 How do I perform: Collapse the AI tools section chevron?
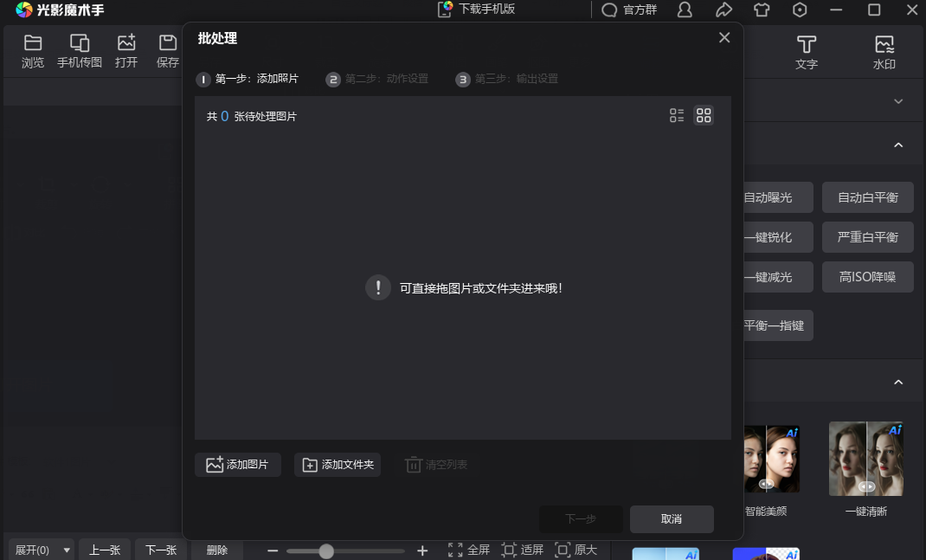[898, 383]
